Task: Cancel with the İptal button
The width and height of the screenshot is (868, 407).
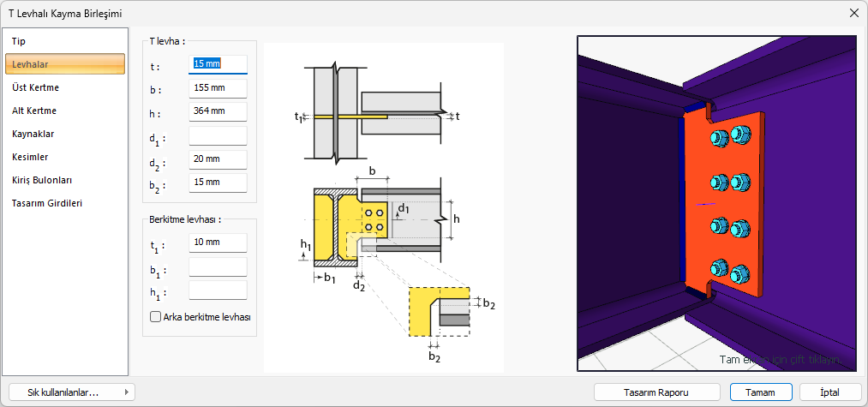Action: [829, 392]
